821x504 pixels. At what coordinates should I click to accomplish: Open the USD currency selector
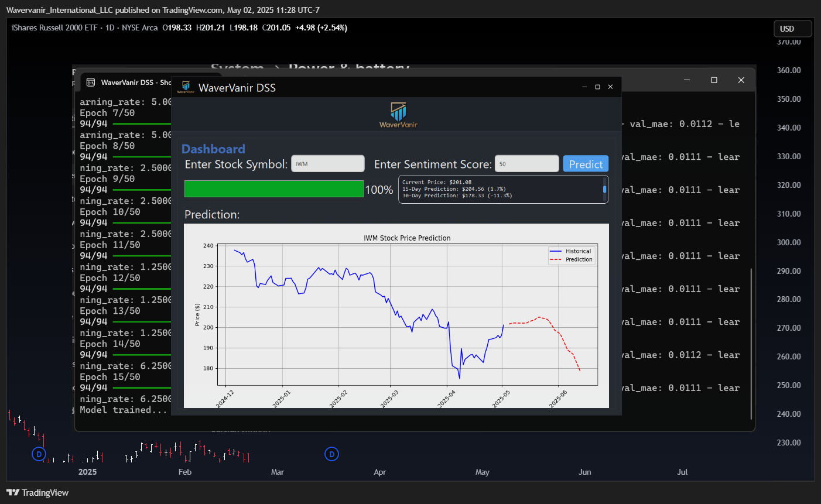[x=793, y=29]
